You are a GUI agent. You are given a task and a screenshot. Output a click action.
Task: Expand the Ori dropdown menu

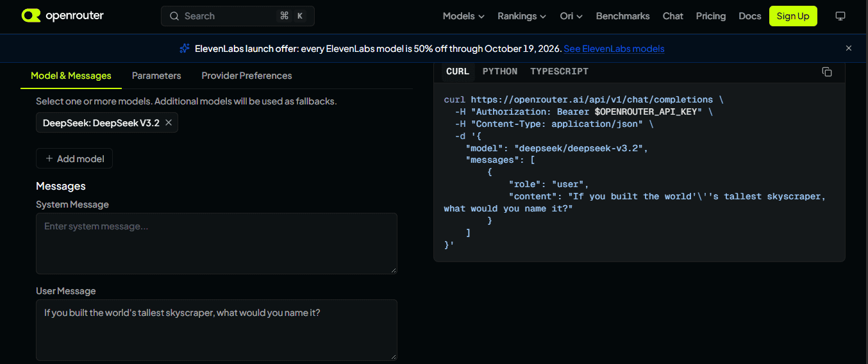(x=571, y=16)
